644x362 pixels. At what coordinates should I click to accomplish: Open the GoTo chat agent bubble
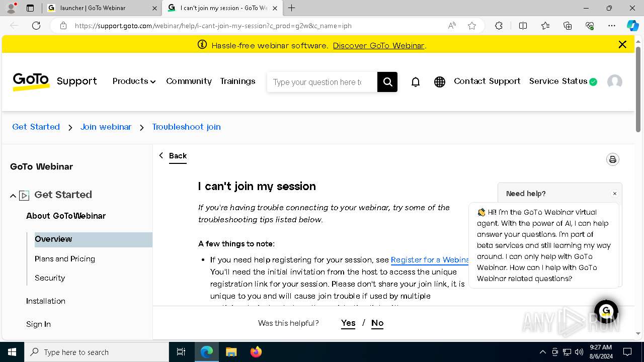[606, 311]
